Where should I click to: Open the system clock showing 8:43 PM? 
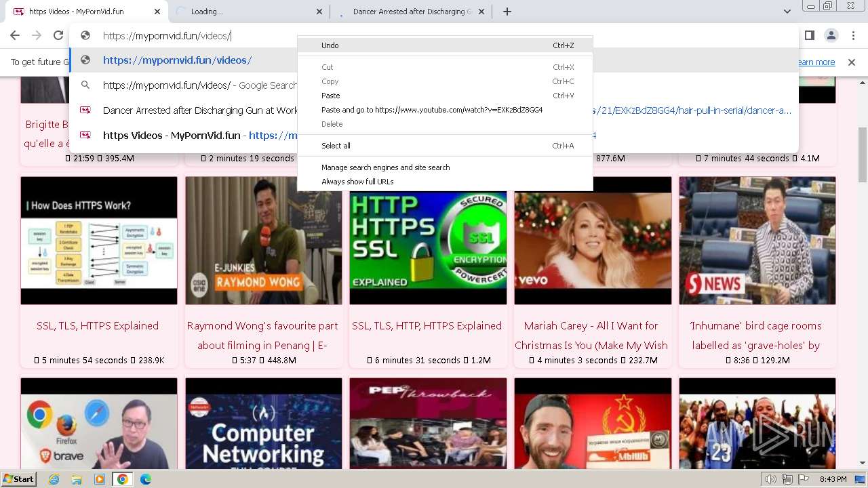(x=833, y=479)
